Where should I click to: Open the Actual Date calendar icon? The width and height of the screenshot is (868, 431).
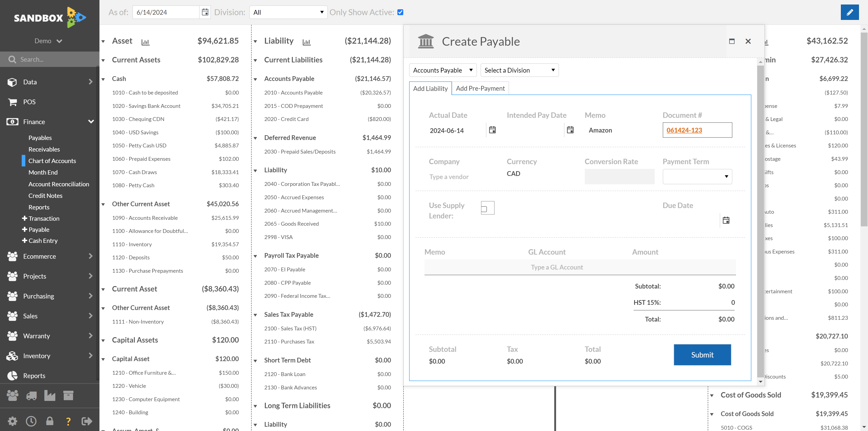pos(492,130)
